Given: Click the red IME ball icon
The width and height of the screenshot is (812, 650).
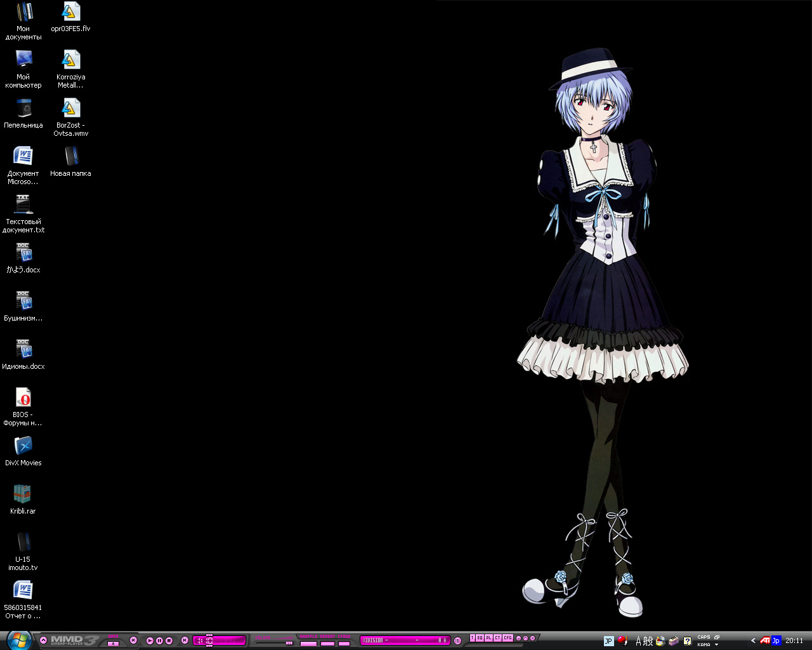Looking at the screenshot, I should (622, 640).
